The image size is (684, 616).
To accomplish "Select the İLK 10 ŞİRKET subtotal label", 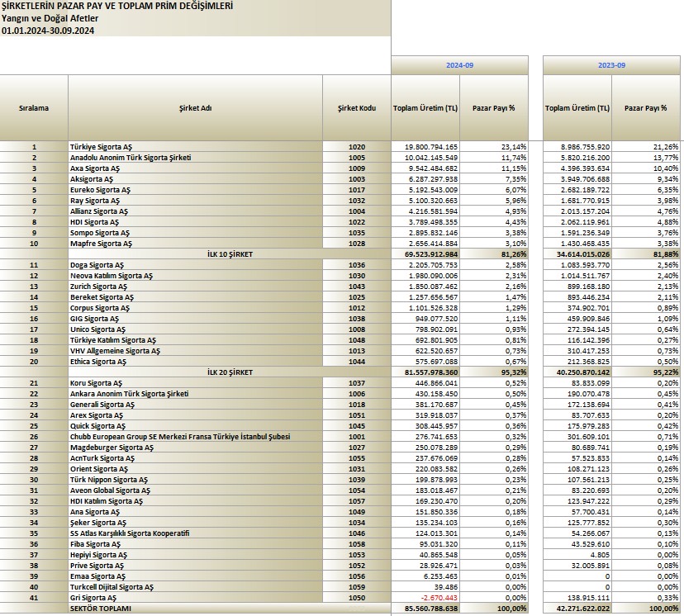I will coord(230,254).
